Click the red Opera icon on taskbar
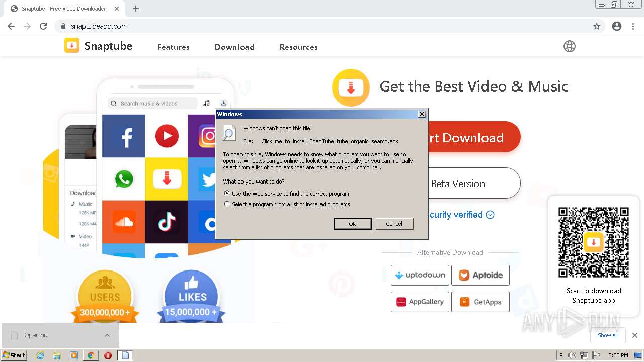644x362 pixels. coord(108,355)
